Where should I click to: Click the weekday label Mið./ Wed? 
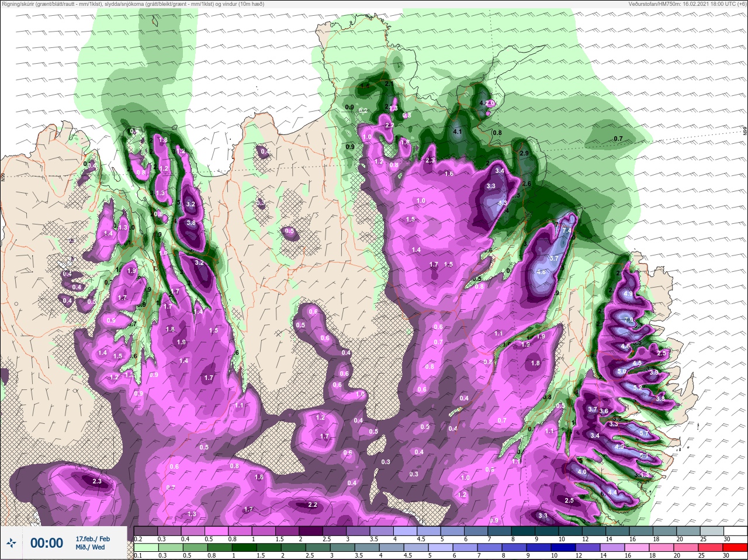tap(91, 547)
